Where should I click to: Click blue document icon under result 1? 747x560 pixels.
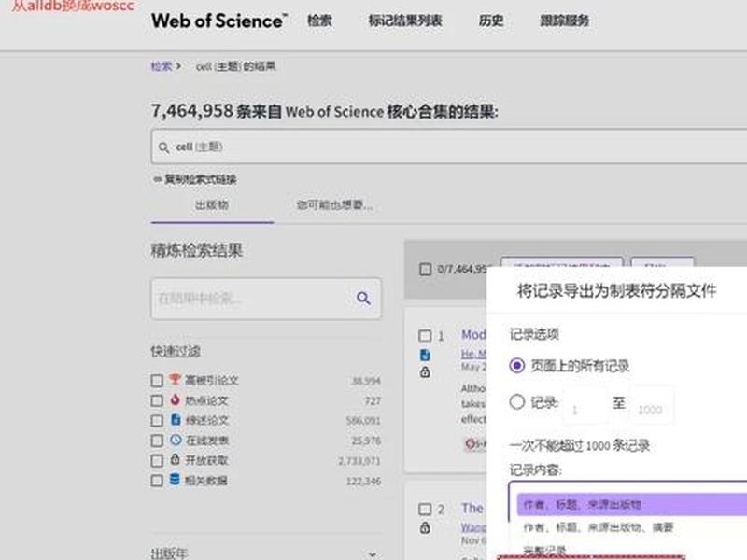point(425,355)
